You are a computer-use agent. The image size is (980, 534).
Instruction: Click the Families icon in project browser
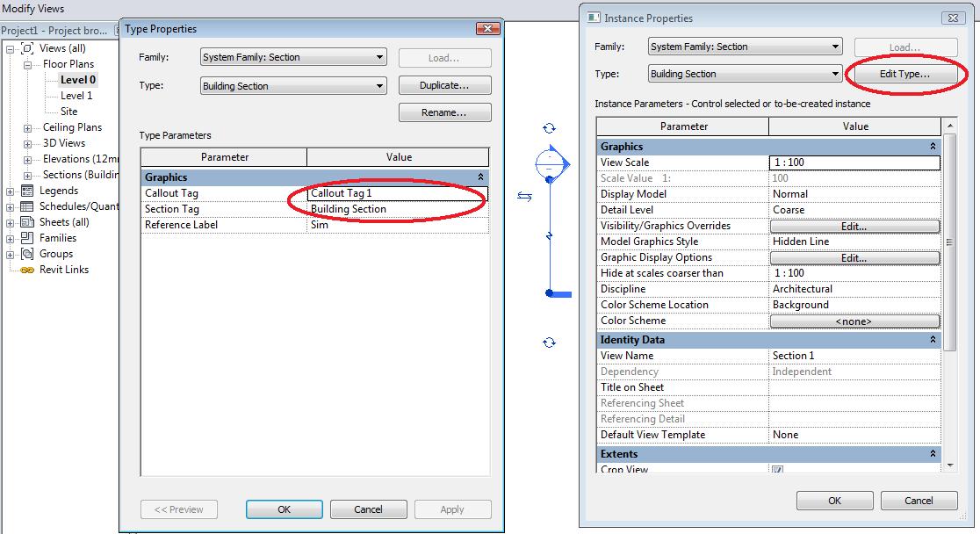pyautogui.click(x=27, y=238)
